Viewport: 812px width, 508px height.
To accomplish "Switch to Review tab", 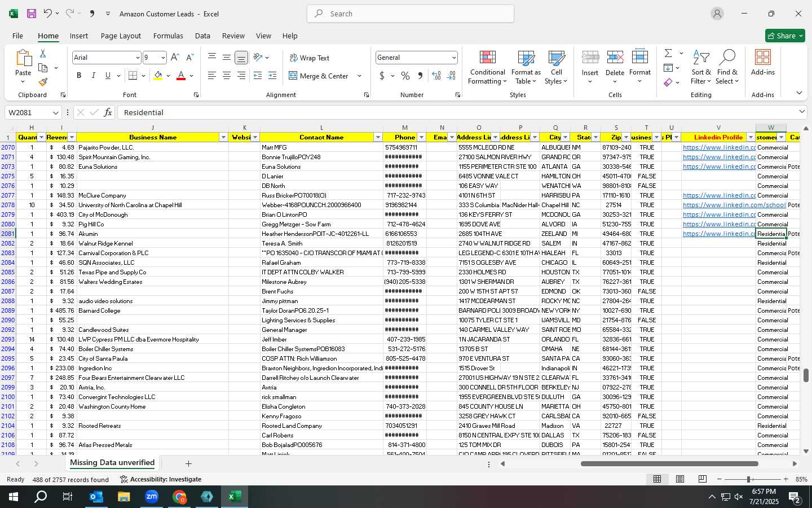I will pyautogui.click(x=233, y=36).
